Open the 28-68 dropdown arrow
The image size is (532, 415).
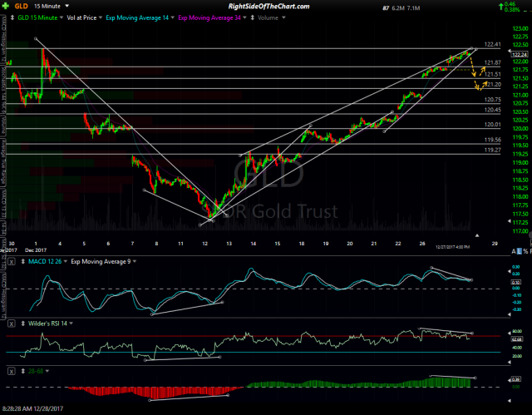pos(47,371)
